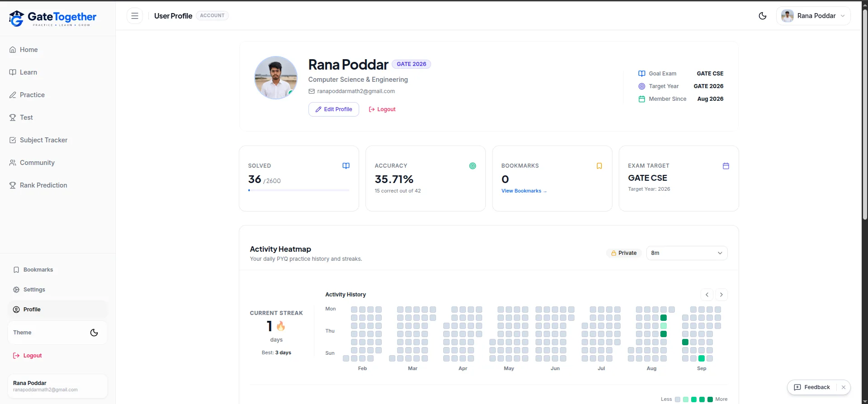Switch to dark mode via header moon icon

point(763,16)
